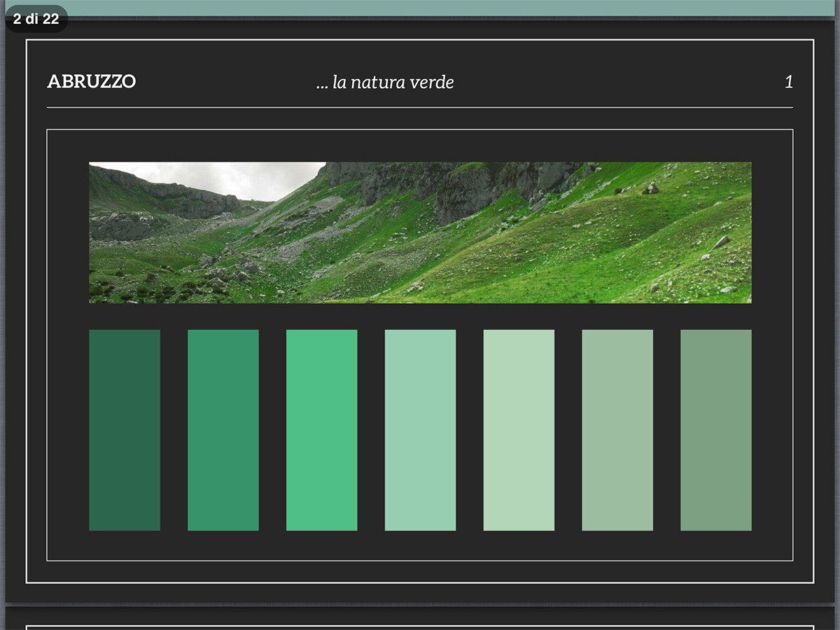This screenshot has height=630, width=840.
Task: Click the ellipsis before "la natura verde"
Action: [322, 85]
